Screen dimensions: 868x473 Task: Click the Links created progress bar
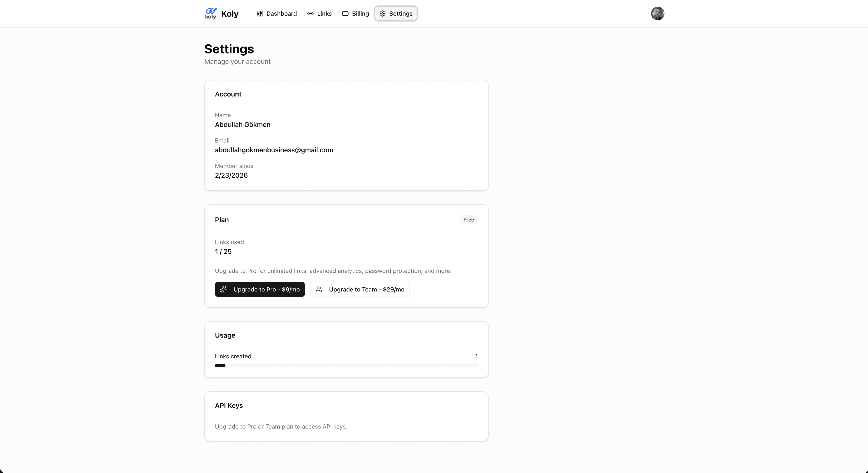346,365
